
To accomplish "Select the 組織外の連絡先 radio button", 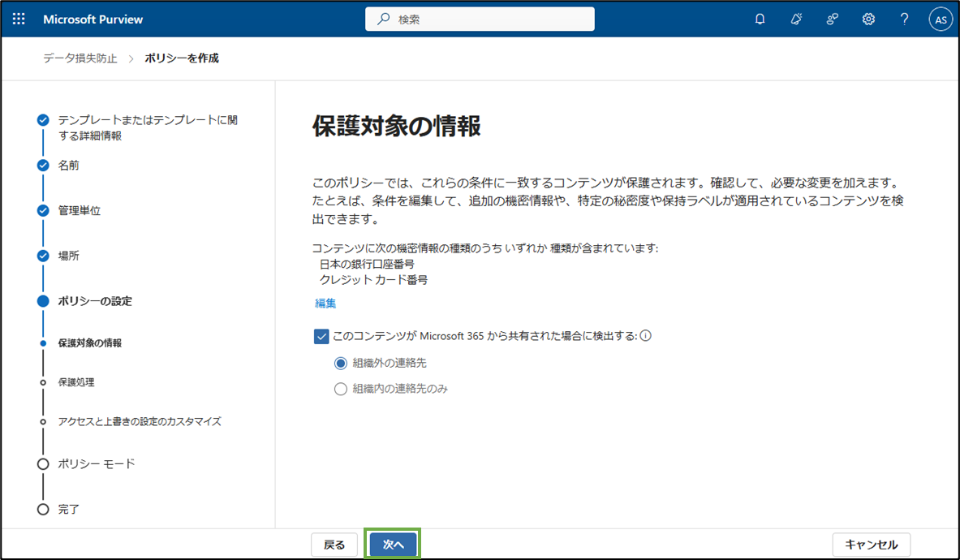I will 340,364.
